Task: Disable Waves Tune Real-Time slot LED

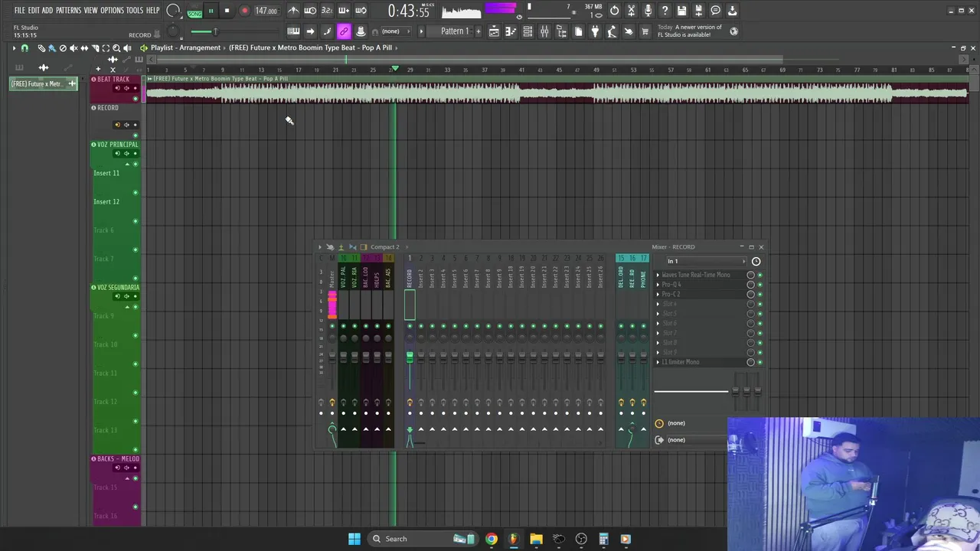Action: [759, 275]
